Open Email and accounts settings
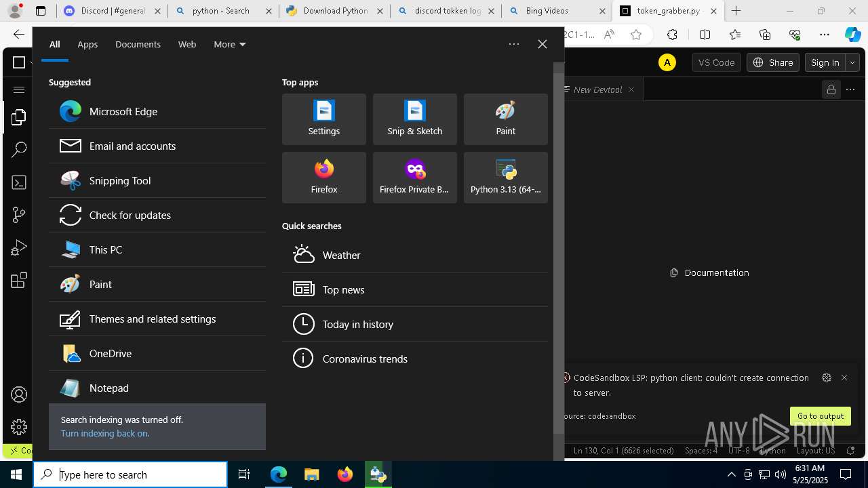Viewport: 868px width, 488px height. click(x=157, y=146)
